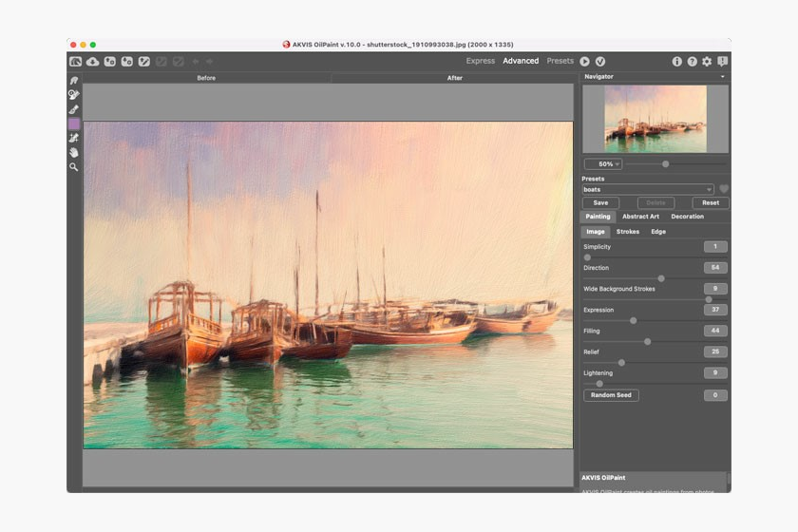798x532 pixels.
Task: Adjust the Lightening slider
Action: pos(599,384)
